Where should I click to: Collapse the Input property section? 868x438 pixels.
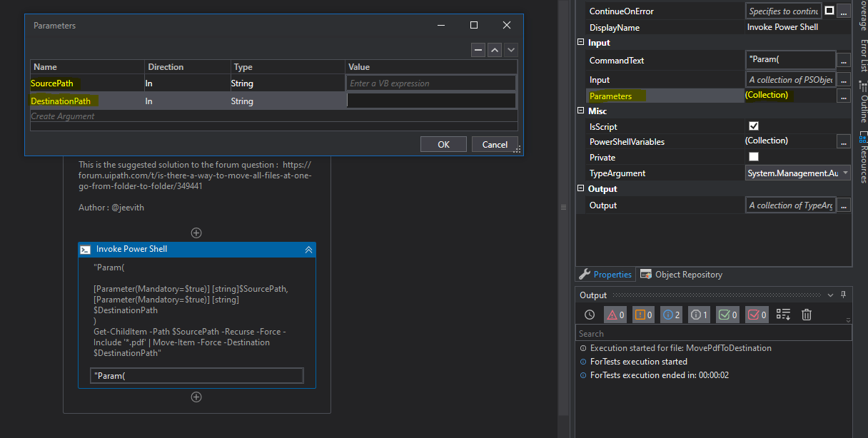[581, 42]
